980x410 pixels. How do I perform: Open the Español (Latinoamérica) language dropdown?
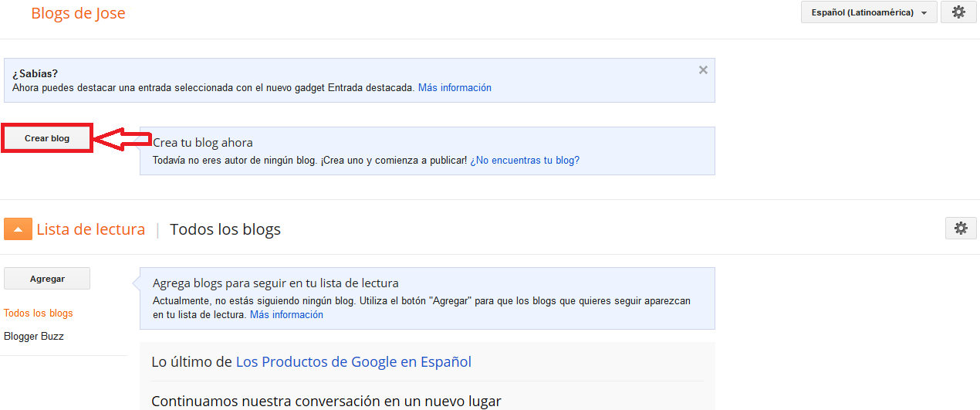point(869,12)
